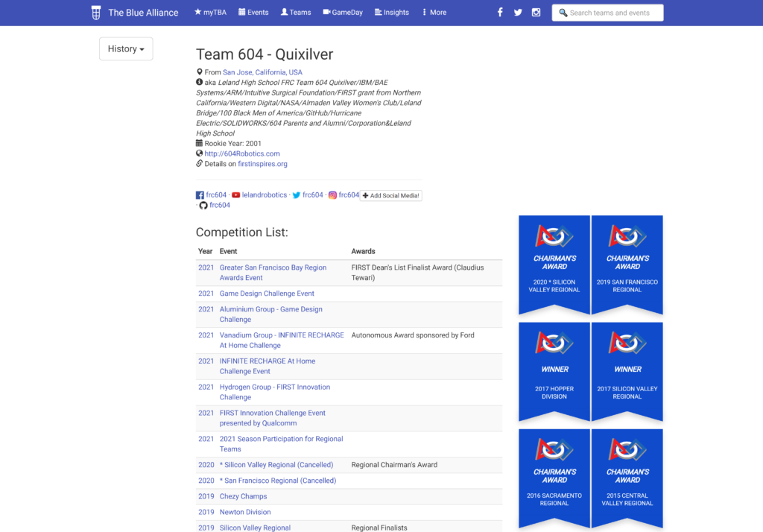This screenshot has width=763, height=532.
Task: Click the Facebook icon beside frc604
Action: click(x=200, y=195)
